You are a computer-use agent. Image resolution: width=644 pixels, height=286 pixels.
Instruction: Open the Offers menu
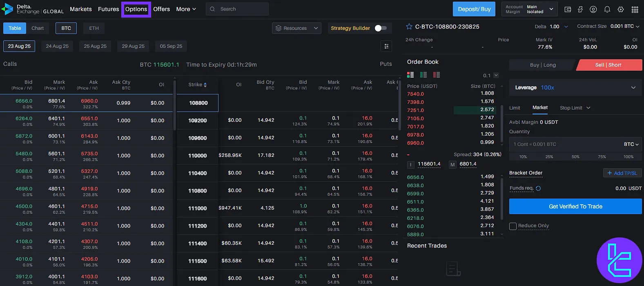click(x=161, y=9)
